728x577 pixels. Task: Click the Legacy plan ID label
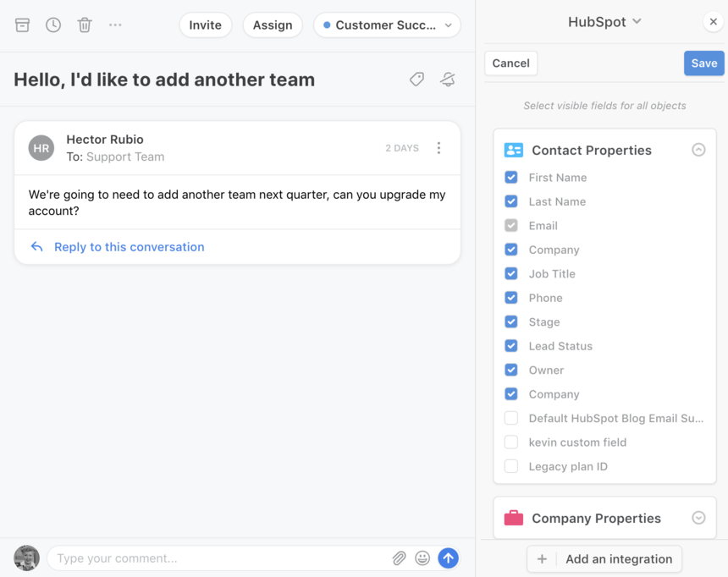[568, 466]
